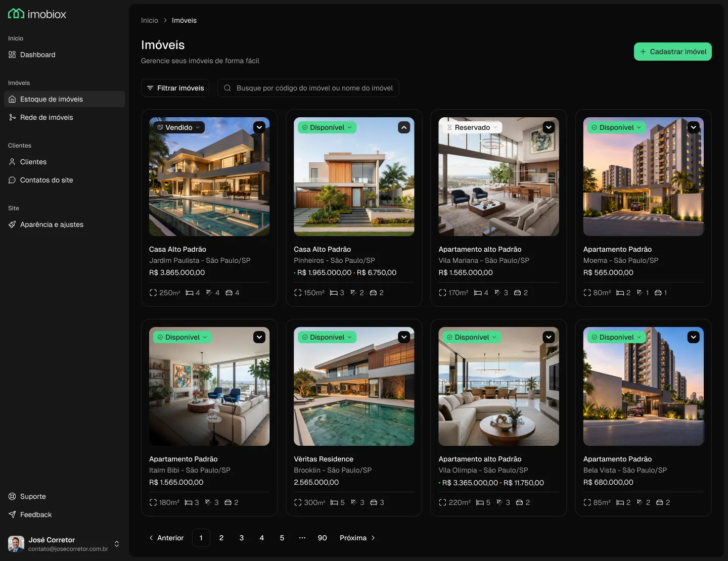728x561 pixels.
Task: Open status dropdown on Vèritas Residence
Action: click(x=327, y=337)
